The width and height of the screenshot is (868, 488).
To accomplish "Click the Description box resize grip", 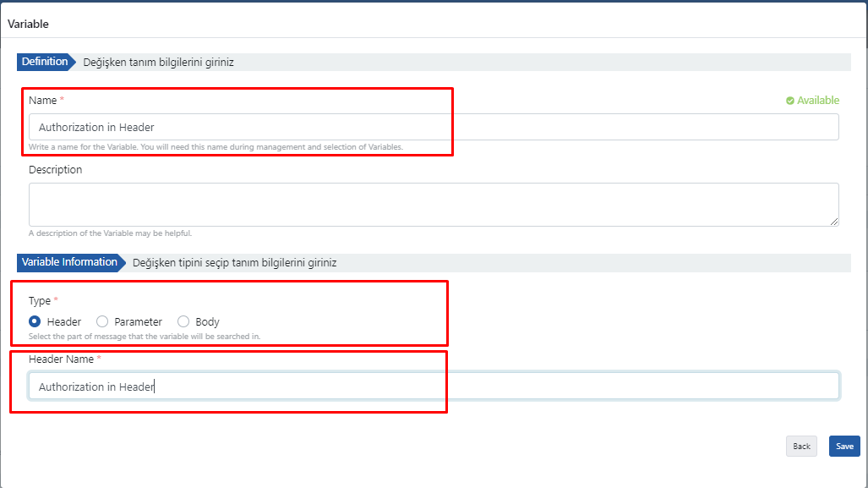I will pyautogui.click(x=833, y=222).
